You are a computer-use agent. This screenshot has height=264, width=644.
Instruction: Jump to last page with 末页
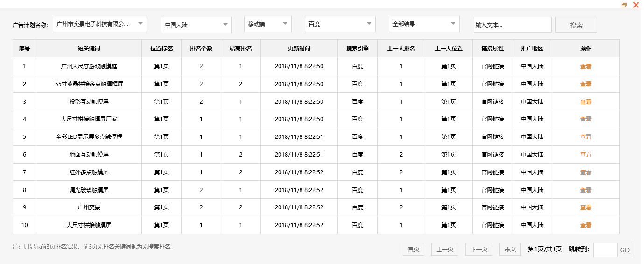click(510, 250)
